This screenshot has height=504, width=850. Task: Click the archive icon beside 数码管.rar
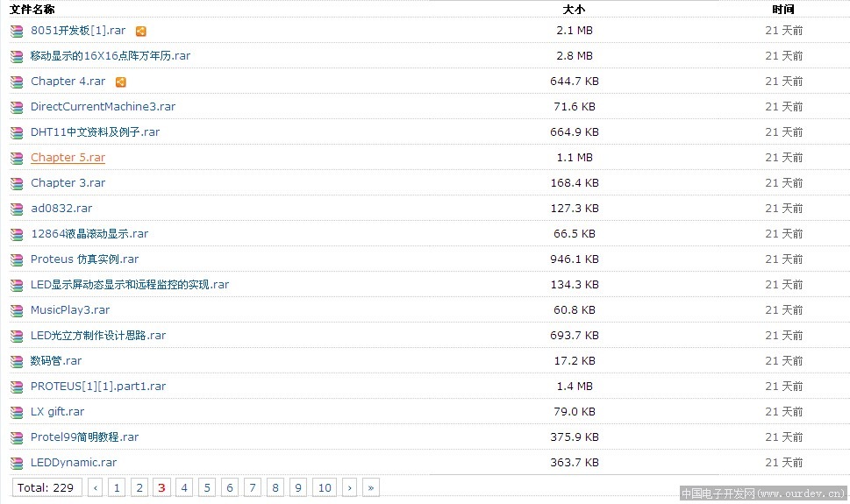pyautogui.click(x=17, y=362)
